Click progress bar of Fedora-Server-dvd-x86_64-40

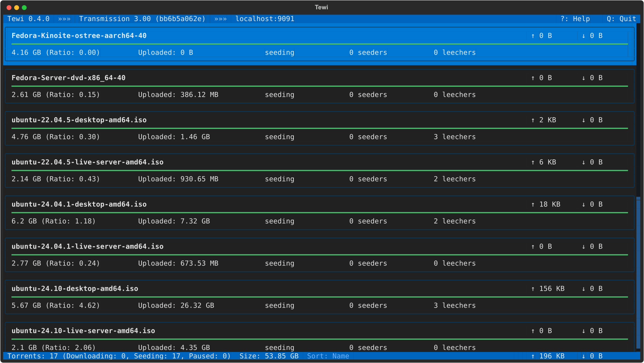(320, 86)
